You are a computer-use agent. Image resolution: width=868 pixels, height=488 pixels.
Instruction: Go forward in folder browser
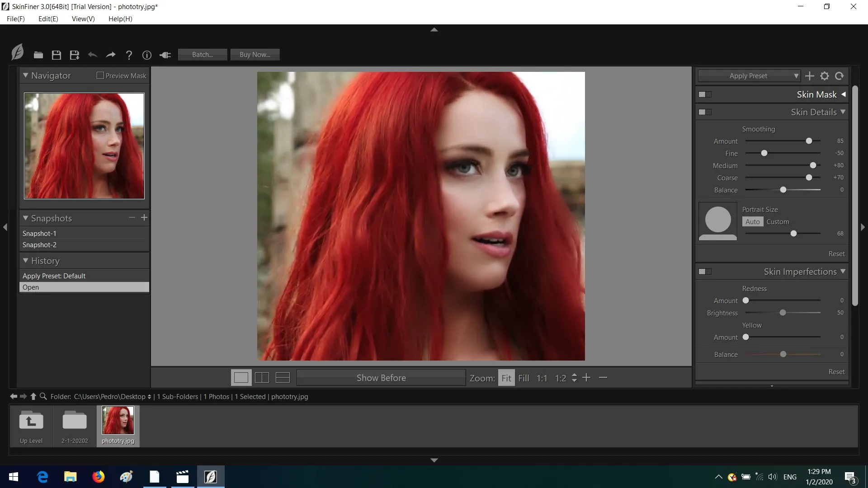coord(24,396)
